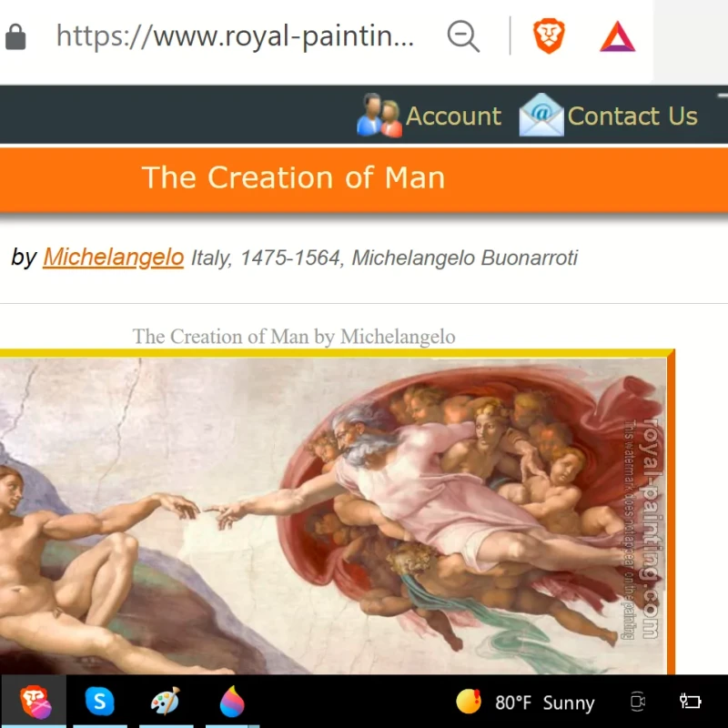The width and height of the screenshot is (728, 728).
Task: Click the Contact Us envelope icon
Action: [x=541, y=116]
